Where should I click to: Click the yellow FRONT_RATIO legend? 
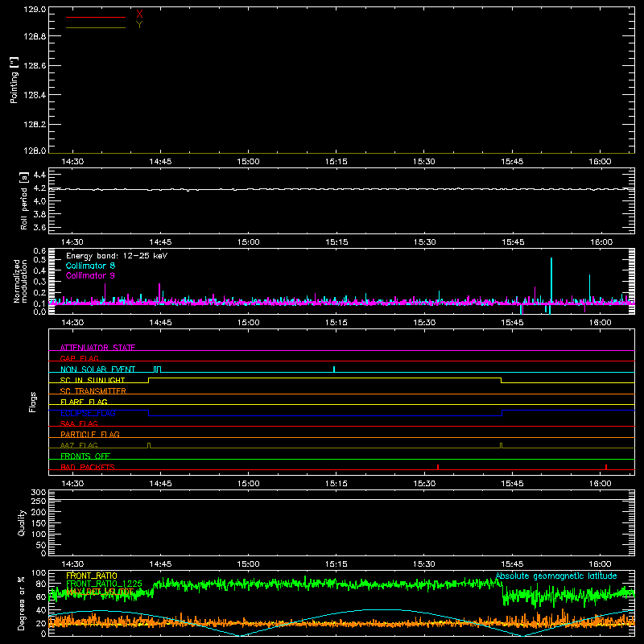pyautogui.click(x=92, y=576)
